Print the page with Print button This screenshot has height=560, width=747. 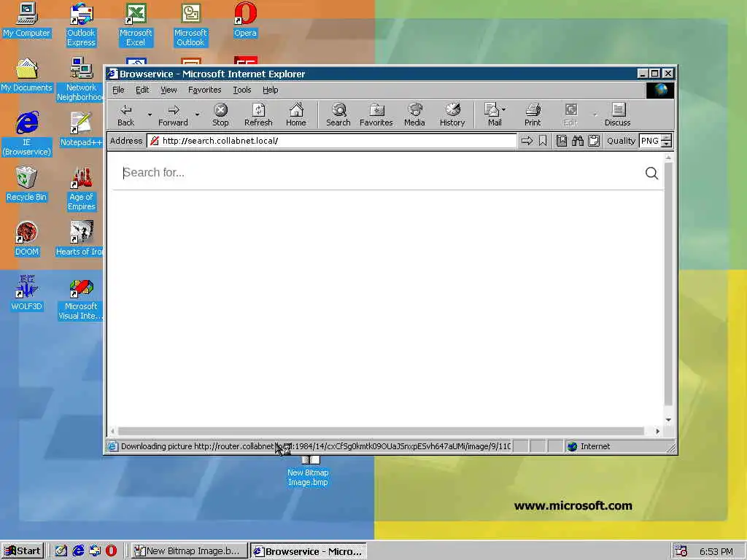pos(533,114)
